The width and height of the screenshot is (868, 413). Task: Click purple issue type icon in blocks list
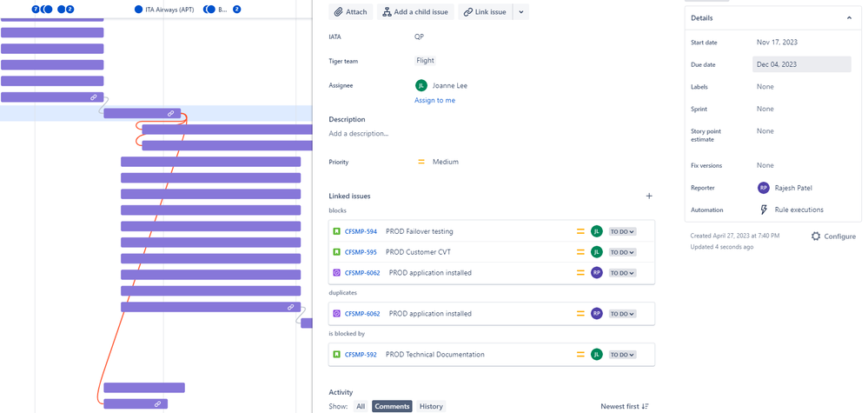pyautogui.click(x=336, y=272)
